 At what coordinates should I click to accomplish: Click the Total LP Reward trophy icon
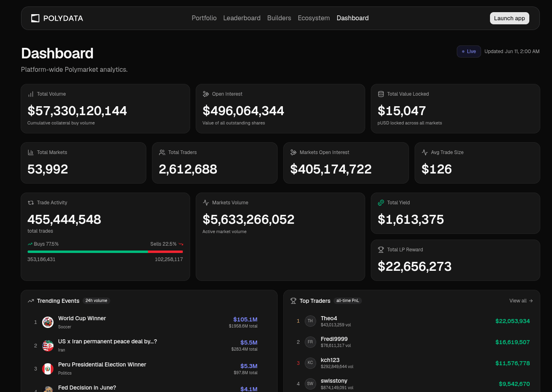point(381,250)
